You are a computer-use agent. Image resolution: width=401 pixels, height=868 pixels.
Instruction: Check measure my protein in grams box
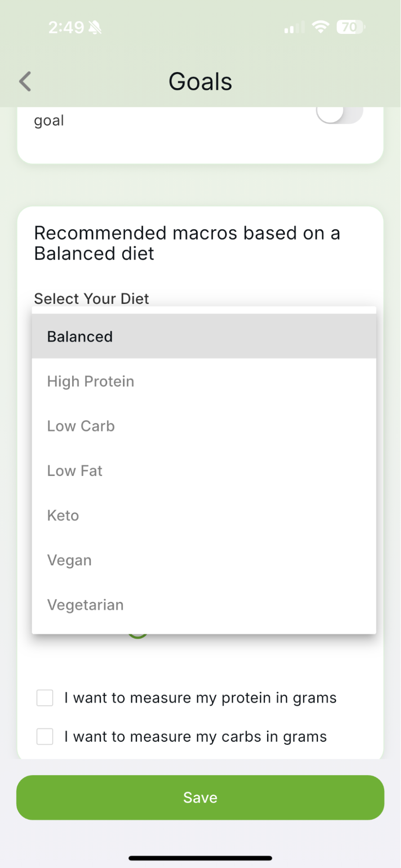[x=45, y=698]
